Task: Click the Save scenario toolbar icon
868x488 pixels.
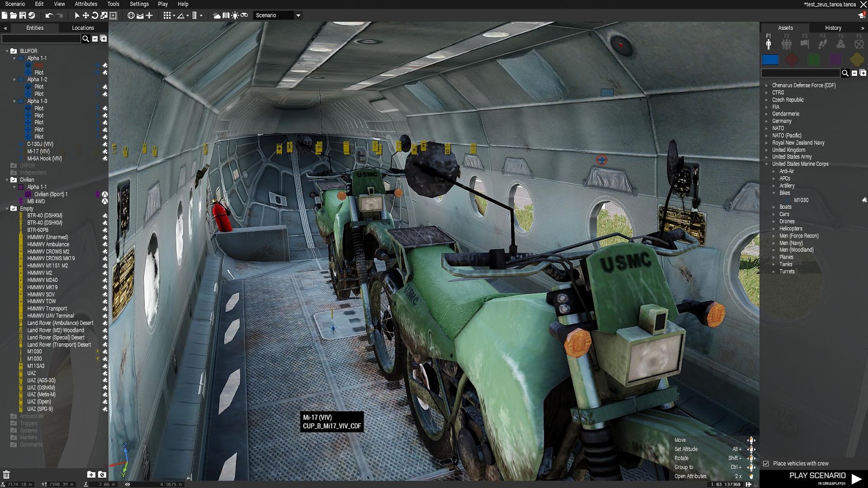Action: (22, 15)
